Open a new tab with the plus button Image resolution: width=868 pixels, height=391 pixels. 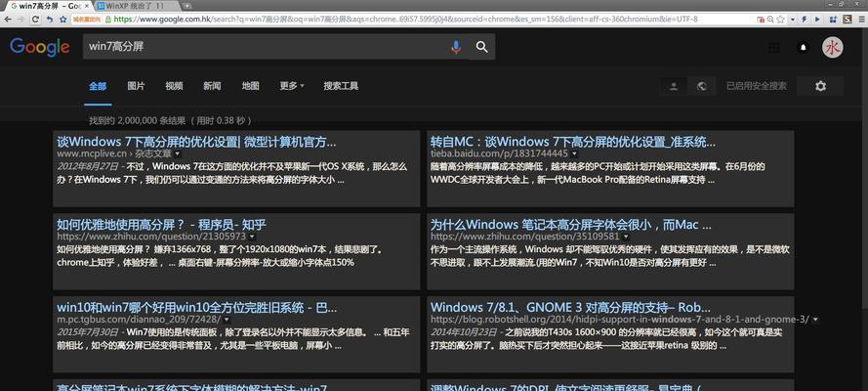coord(187,6)
